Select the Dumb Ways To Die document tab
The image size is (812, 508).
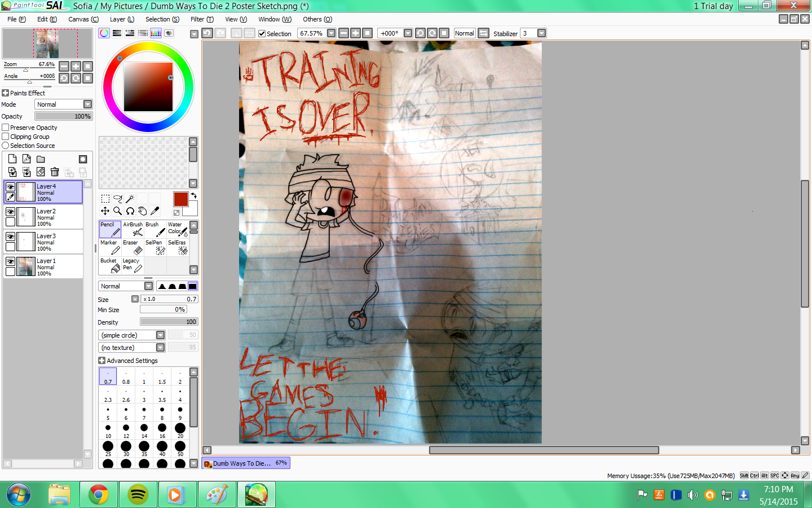246,463
